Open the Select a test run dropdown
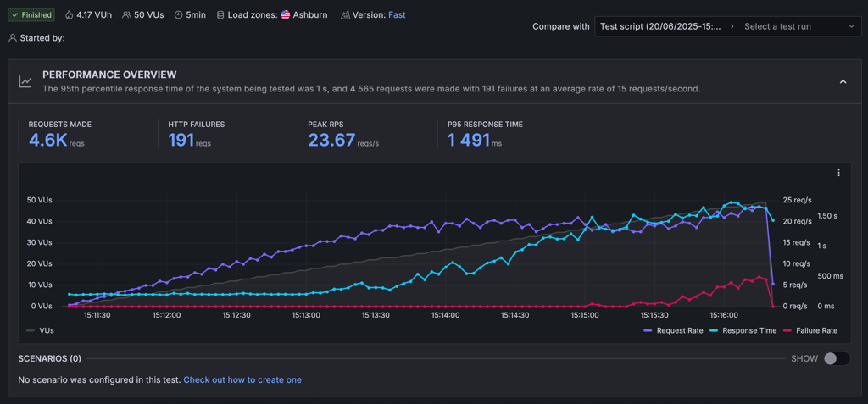 pos(798,26)
